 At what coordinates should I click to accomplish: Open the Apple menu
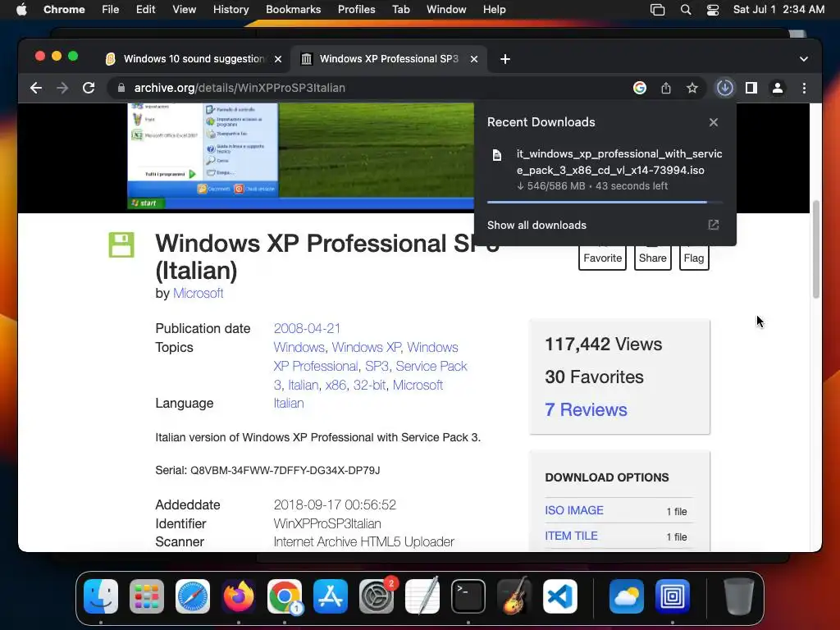21,9
